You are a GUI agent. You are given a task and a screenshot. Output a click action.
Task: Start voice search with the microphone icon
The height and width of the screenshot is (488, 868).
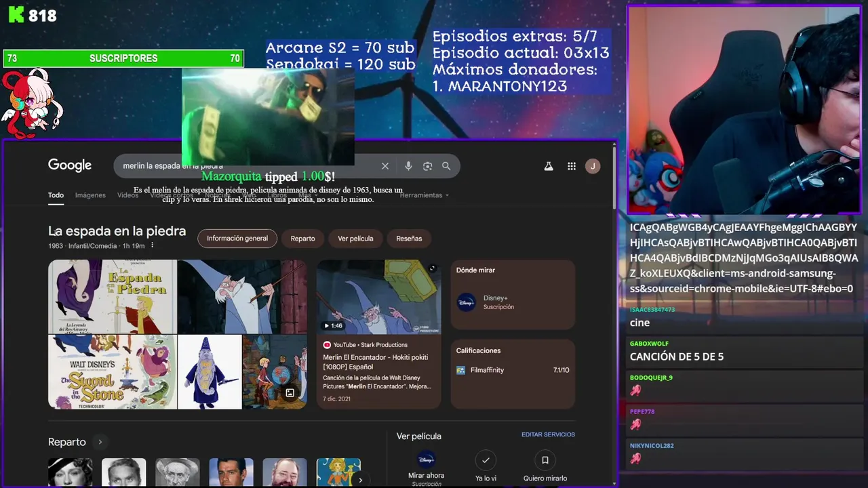(x=408, y=166)
